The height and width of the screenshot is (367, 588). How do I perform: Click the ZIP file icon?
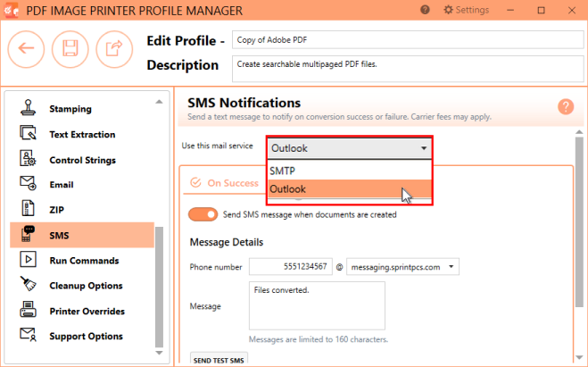click(29, 208)
